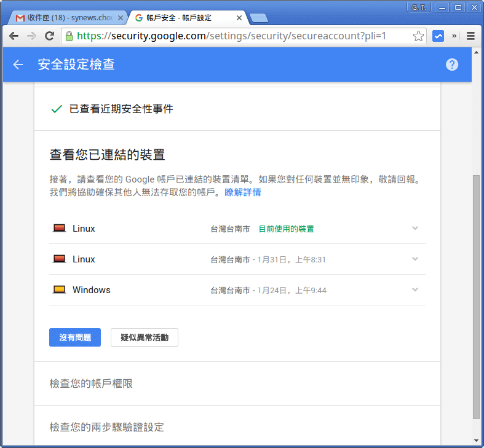484x448 pixels.
Task: Click 台灣台南市 - 1月31日，上午8:31 text
Action: 268,259
